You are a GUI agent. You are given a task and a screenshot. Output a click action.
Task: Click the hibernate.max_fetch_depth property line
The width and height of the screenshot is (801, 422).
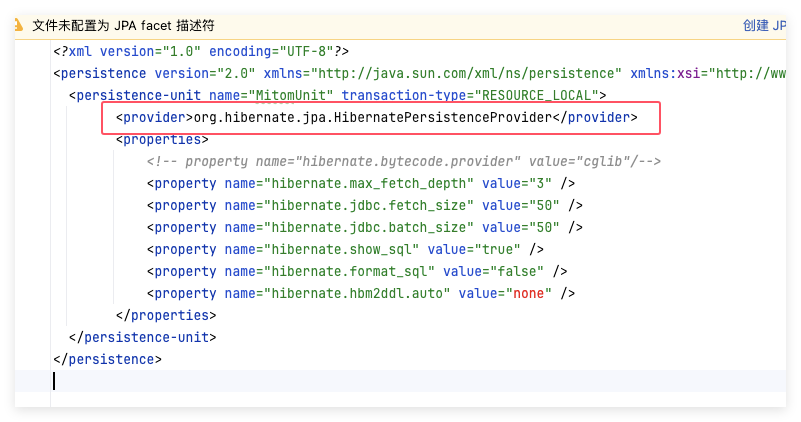(x=361, y=183)
